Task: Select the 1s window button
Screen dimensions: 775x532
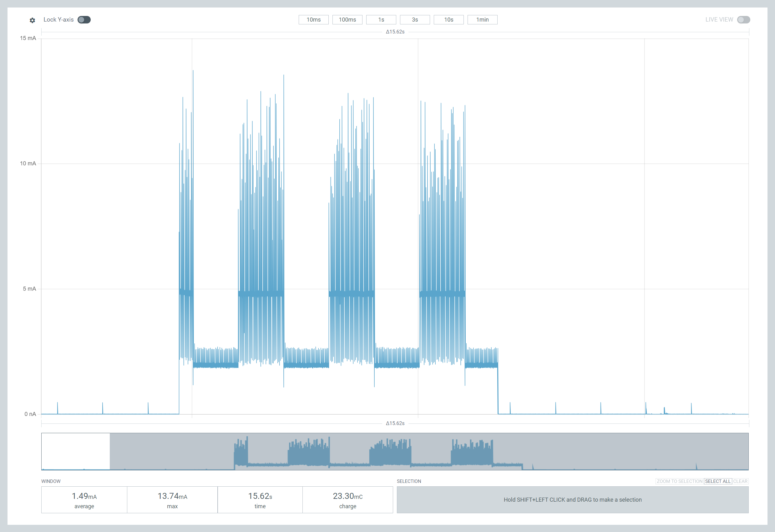Action: [x=381, y=20]
